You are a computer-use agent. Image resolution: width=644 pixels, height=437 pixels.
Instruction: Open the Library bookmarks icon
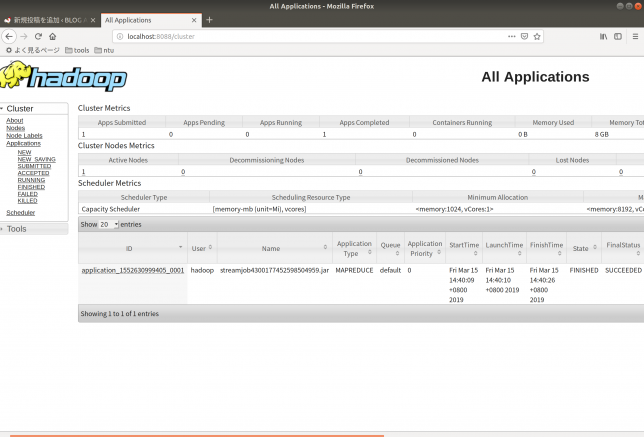tap(604, 36)
